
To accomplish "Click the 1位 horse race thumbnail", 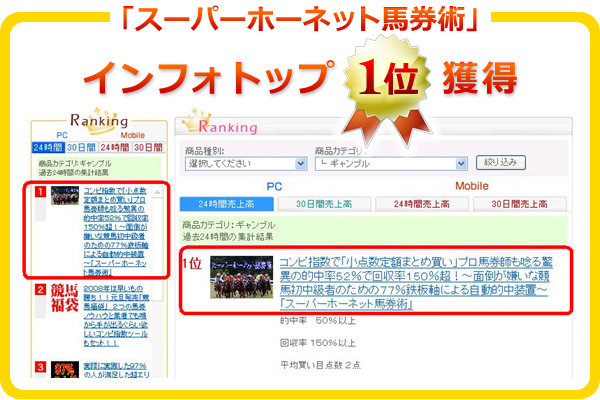I will point(241,277).
